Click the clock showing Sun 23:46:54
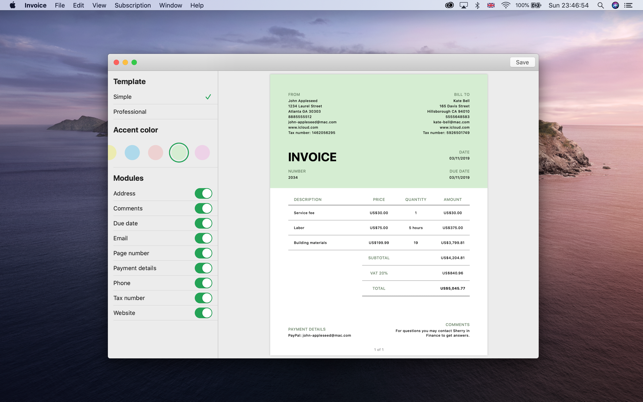 tap(568, 5)
